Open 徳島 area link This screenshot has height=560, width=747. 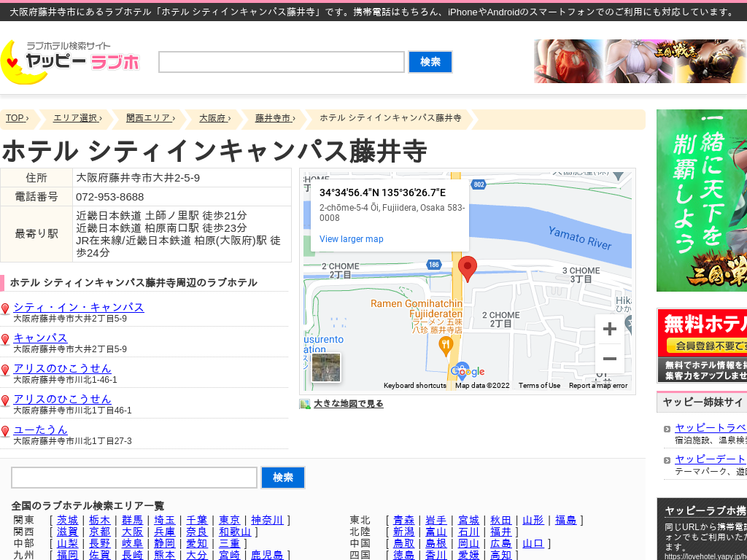click(x=403, y=555)
